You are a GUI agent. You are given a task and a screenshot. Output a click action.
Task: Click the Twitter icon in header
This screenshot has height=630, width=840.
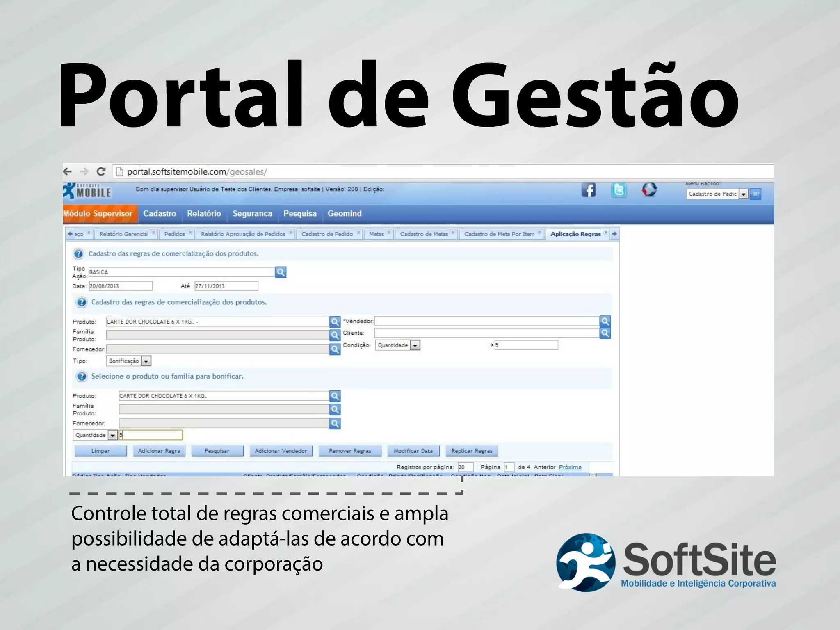click(619, 190)
